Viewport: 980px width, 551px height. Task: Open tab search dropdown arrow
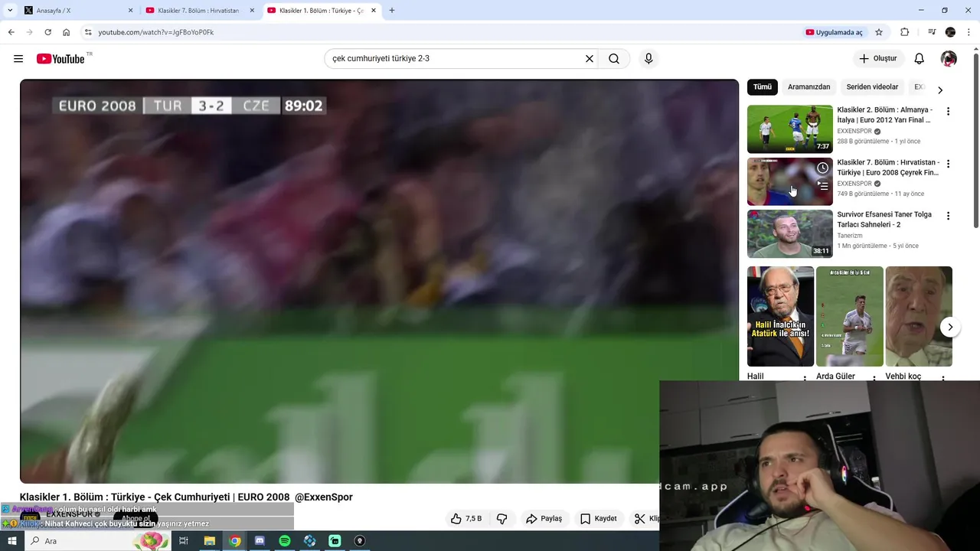(10, 11)
